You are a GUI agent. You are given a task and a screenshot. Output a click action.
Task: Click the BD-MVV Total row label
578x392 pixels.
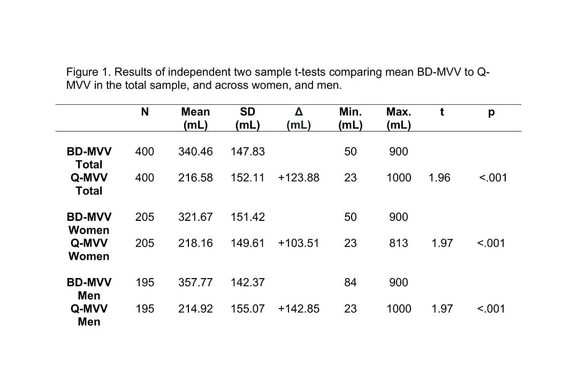[89, 158]
